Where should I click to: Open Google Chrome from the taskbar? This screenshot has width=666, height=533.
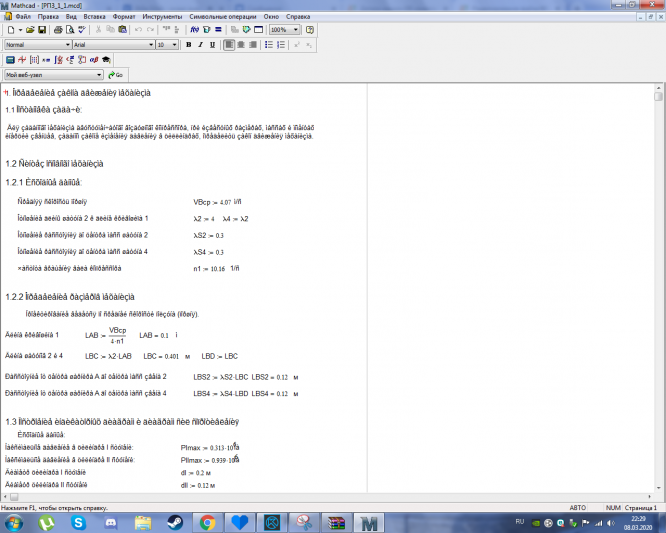208,523
